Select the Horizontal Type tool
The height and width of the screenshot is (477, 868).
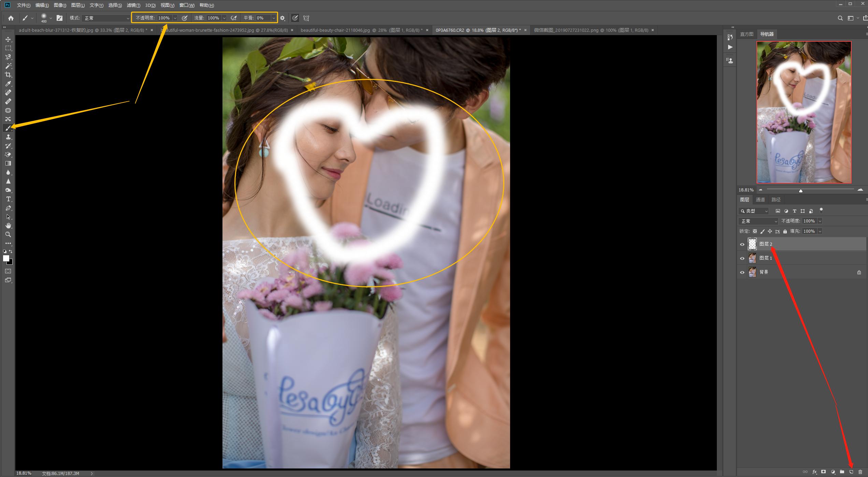coord(8,199)
